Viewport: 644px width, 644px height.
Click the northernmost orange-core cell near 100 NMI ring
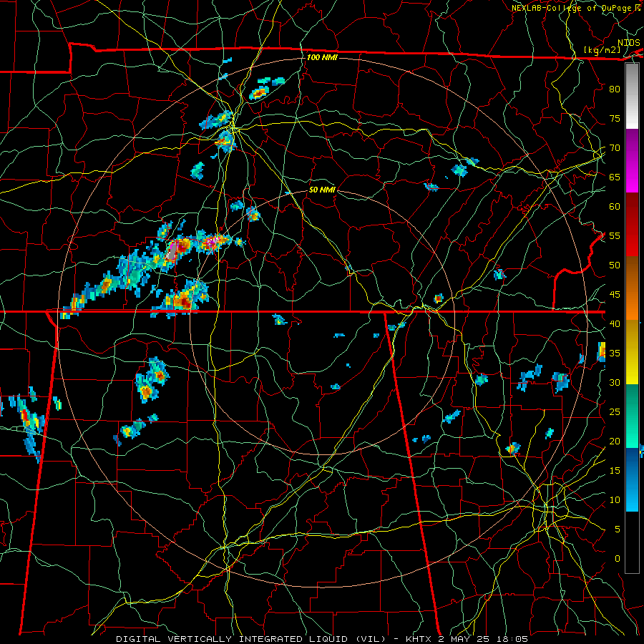[x=259, y=93]
